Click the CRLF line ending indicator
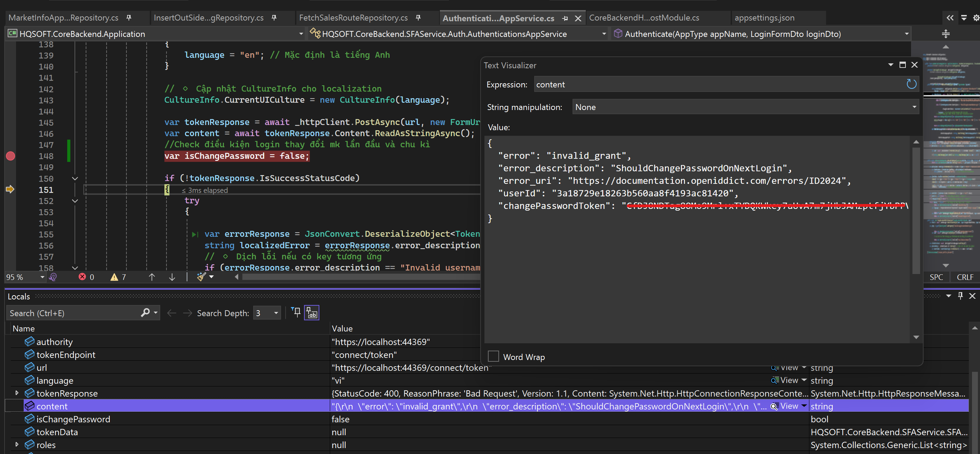The image size is (980, 454). tap(965, 277)
